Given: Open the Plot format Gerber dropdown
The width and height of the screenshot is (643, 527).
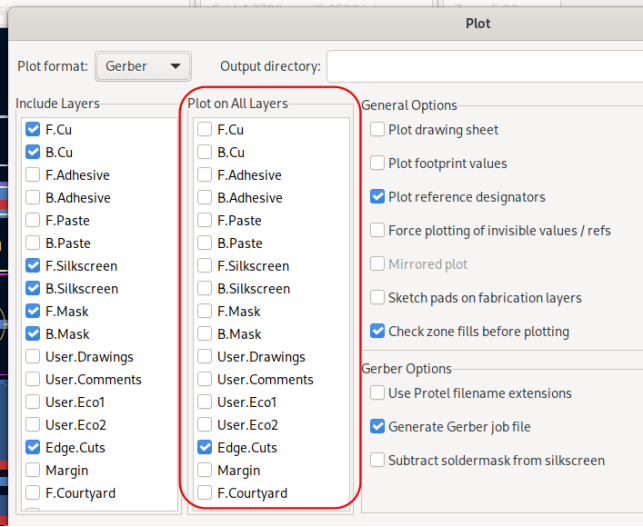Looking at the screenshot, I should [x=143, y=67].
